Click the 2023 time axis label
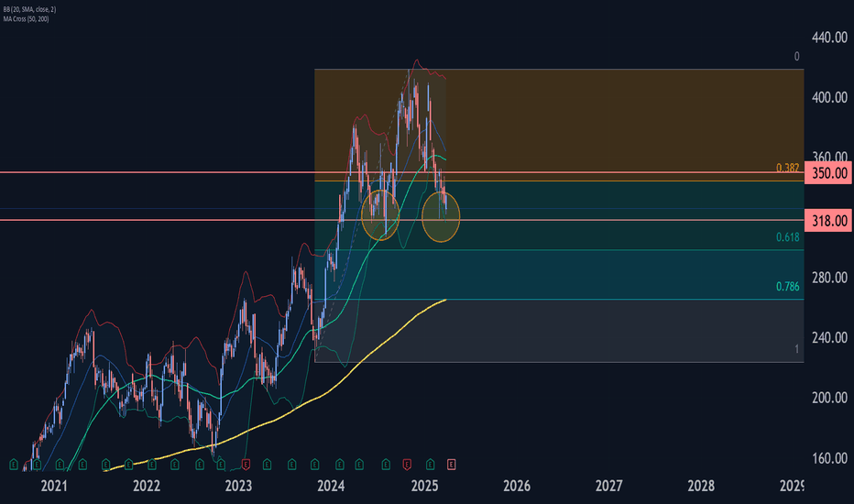The width and height of the screenshot is (854, 504). pyautogui.click(x=238, y=486)
